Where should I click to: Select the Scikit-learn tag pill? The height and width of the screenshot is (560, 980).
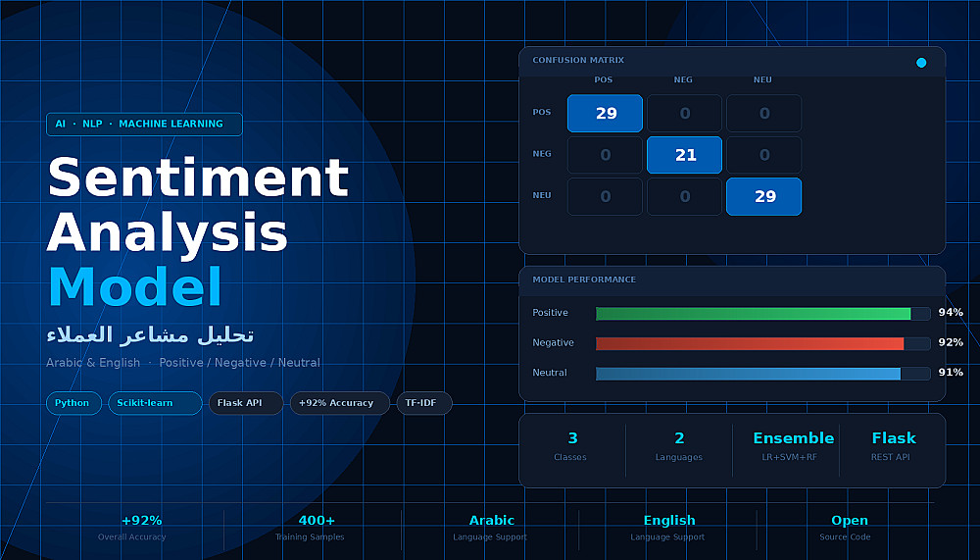[x=155, y=403]
